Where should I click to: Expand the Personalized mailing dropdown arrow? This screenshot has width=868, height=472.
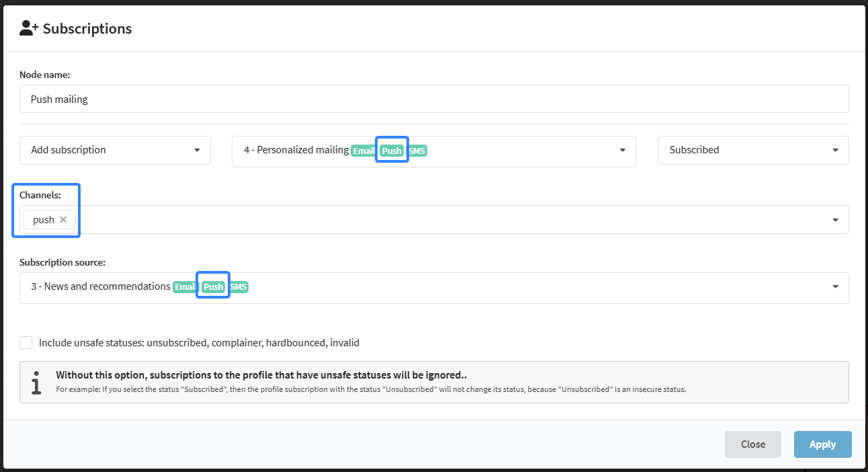(623, 150)
